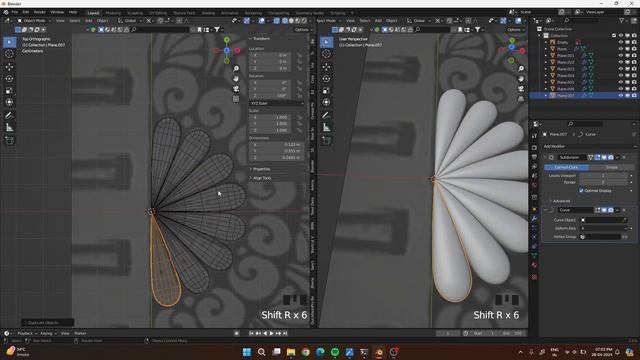Select Catmull-Clark subdivision type
This screenshot has width=640, height=360.
click(567, 167)
